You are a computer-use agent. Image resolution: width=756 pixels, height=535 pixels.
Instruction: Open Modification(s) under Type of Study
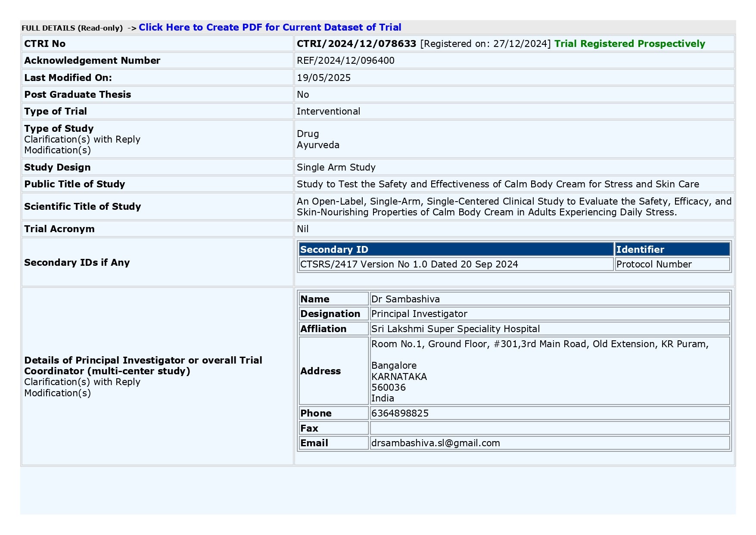click(x=57, y=150)
